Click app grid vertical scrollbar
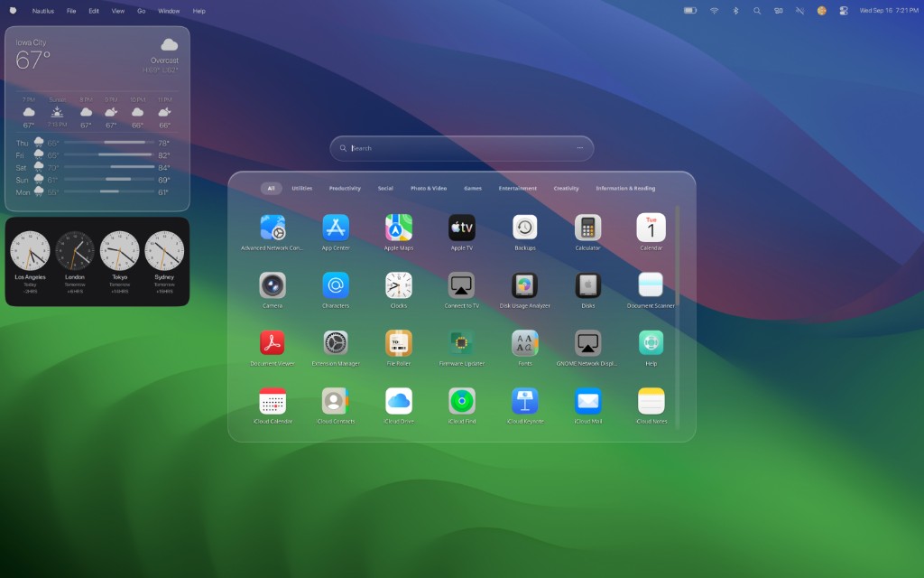Image resolution: width=924 pixels, height=578 pixels. [677, 254]
